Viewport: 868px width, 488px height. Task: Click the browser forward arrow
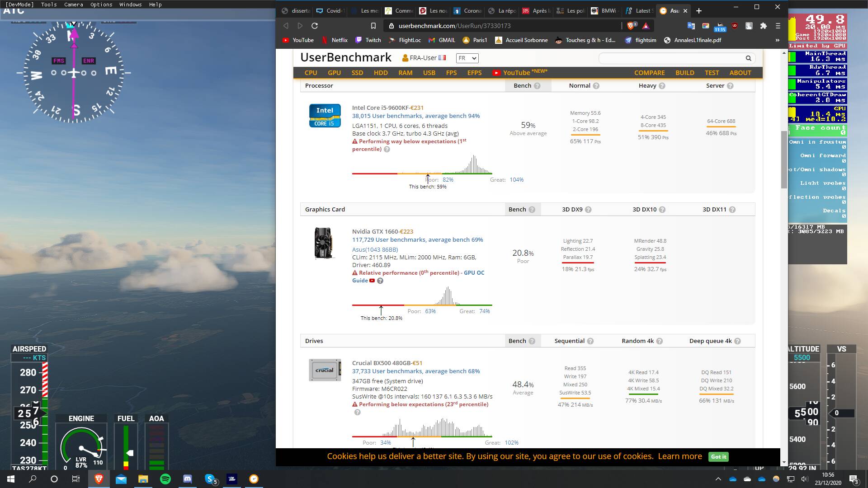(x=300, y=26)
